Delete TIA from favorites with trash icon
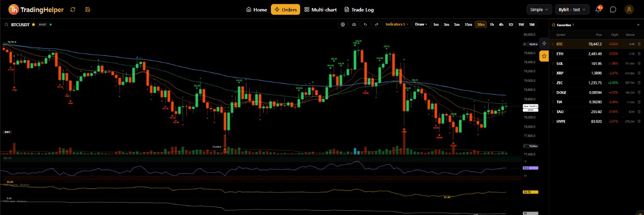 click(x=639, y=102)
